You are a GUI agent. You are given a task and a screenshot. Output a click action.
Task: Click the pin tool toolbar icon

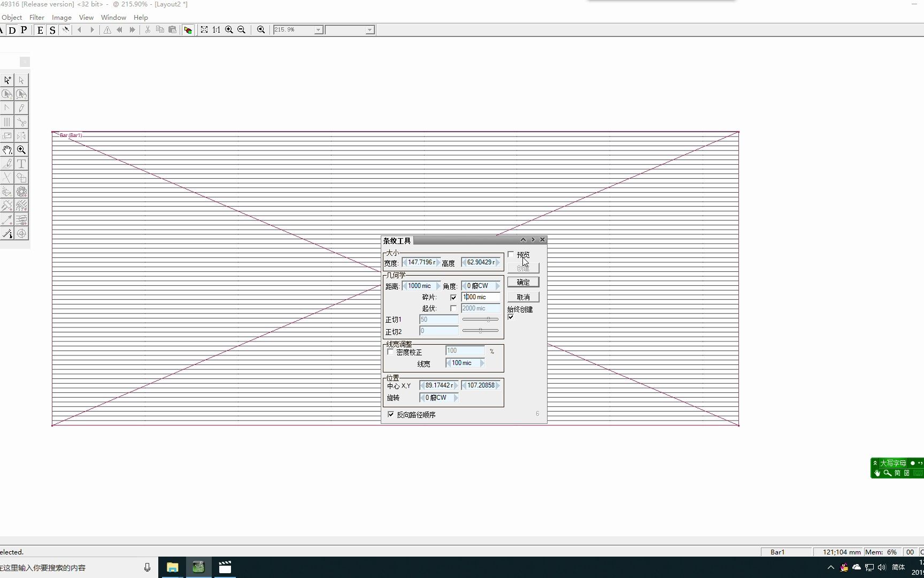[66, 30]
